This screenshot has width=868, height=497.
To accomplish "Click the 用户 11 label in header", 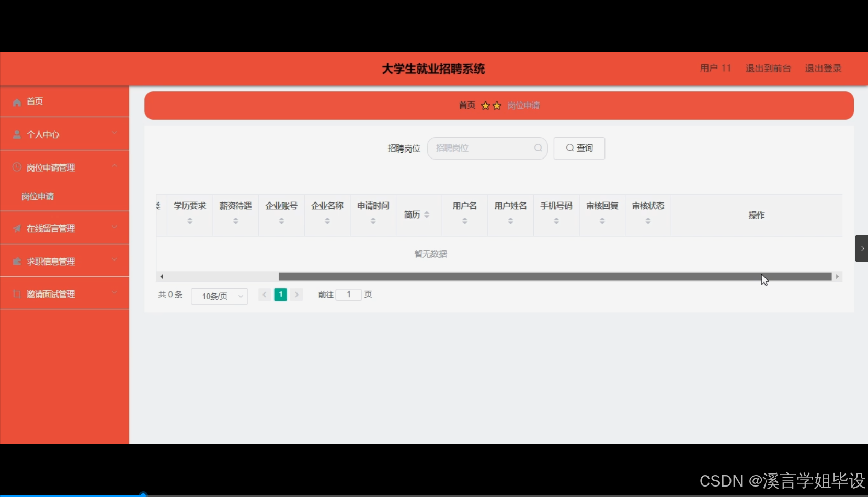I will (x=715, y=69).
